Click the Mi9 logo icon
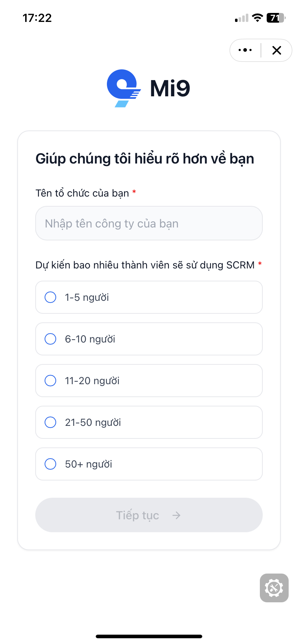The width and height of the screenshot is (298, 644). (122, 87)
